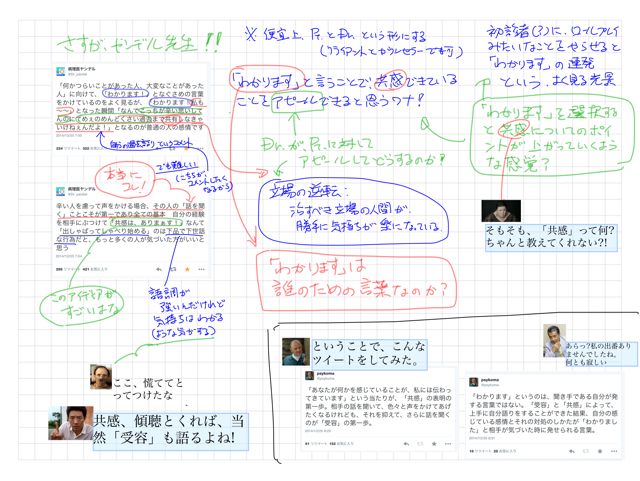Screen dimensions: 640x481
Task: Click tweet body text 「わかります」というのは、聞き手である
Action: [x=543, y=413]
